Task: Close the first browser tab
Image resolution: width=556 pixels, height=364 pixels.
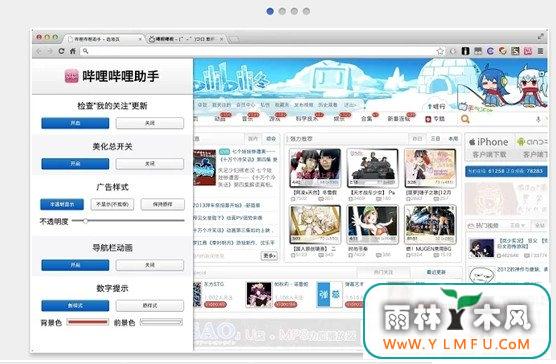Action: point(140,39)
